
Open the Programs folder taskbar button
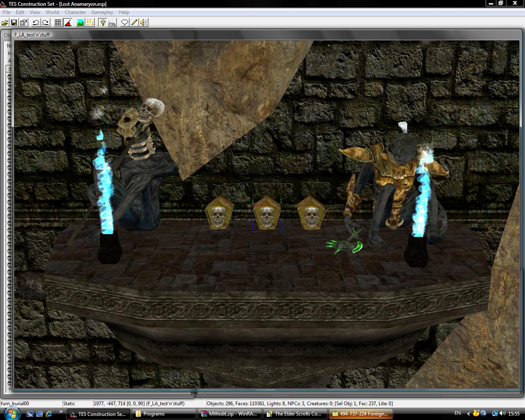164,414
